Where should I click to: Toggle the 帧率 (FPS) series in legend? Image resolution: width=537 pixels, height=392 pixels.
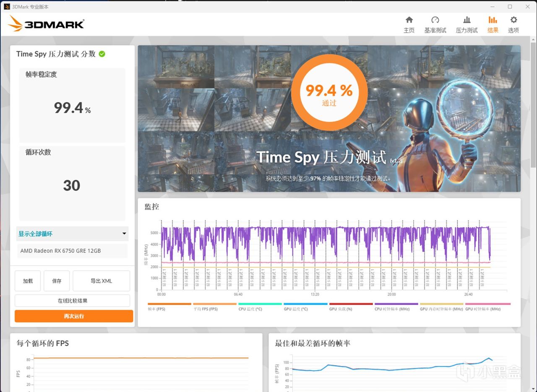169,307
